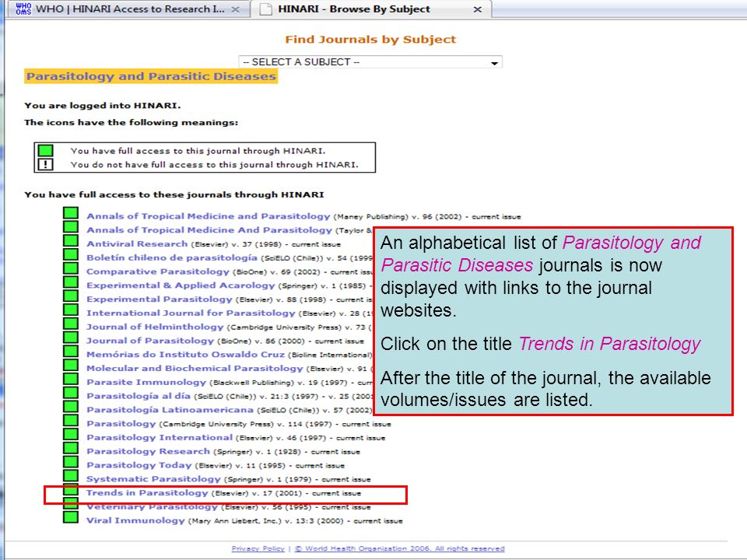Image resolution: width=747 pixels, height=560 pixels.
Task: Open Memórias do Instituto Oswaldo Cruz link
Action: pyautogui.click(x=186, y=355)
